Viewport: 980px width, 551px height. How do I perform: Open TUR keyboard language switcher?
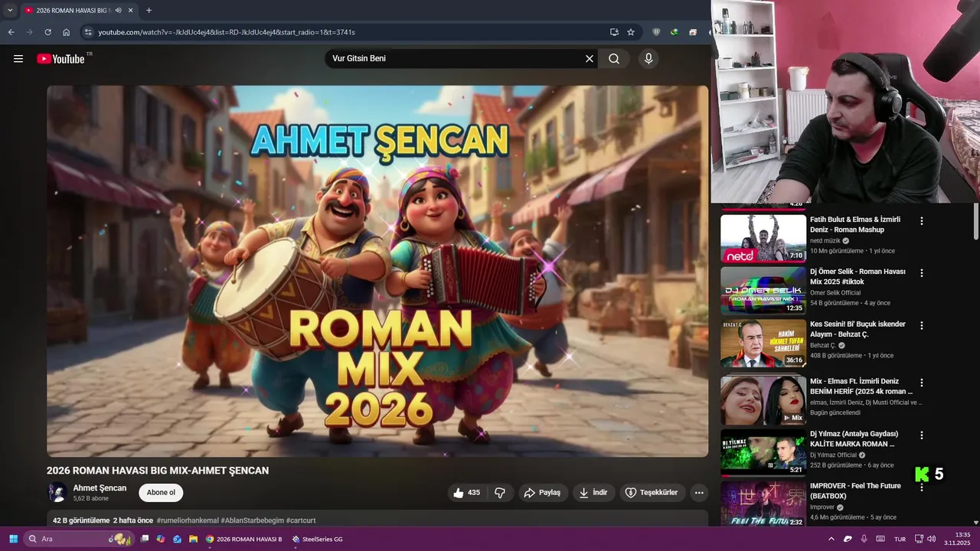click(x=900, y=539)
